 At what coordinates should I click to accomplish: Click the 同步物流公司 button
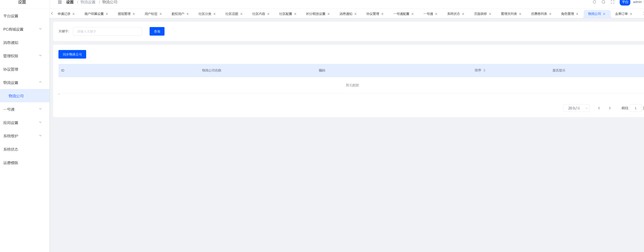(72, 54)
